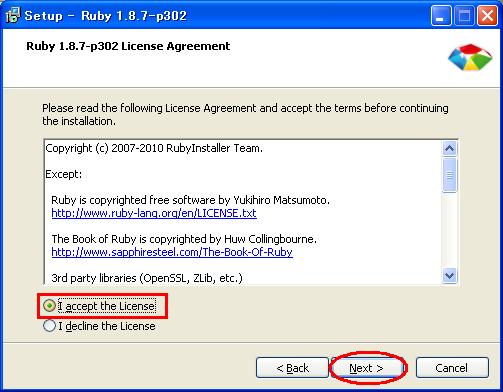Image resolution: width=503 pixels, height=392 pixels.
Task: Click the empty scrollbar track below the thumb
Action: 449,231
